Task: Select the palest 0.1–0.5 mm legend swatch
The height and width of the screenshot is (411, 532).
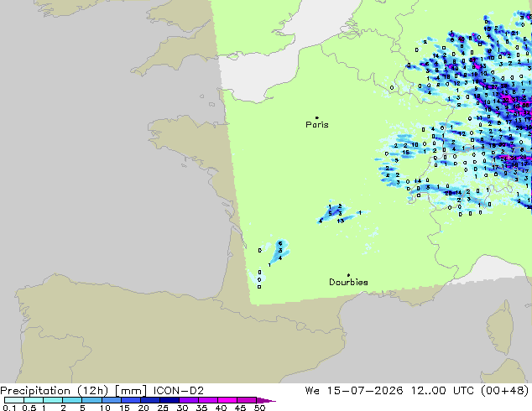Action: tap(14, 400)
